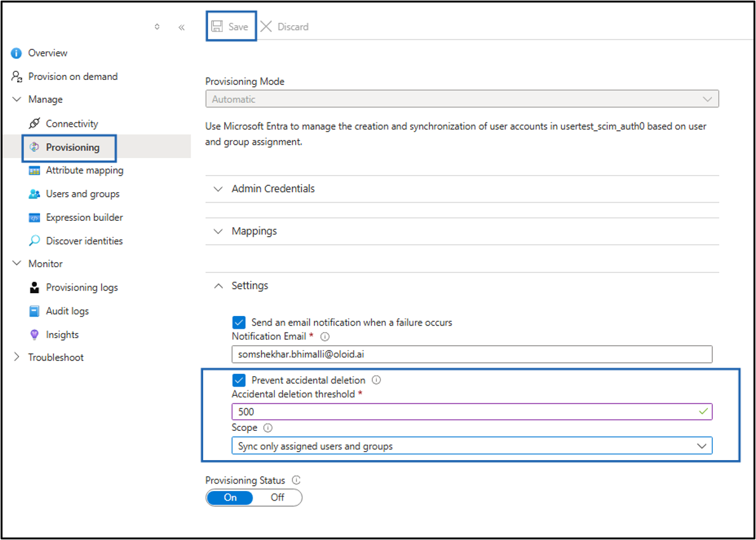Switch Provisioning Status to Off
The height and width of the screenshot is (540, 756).
(x=278, y=497)
